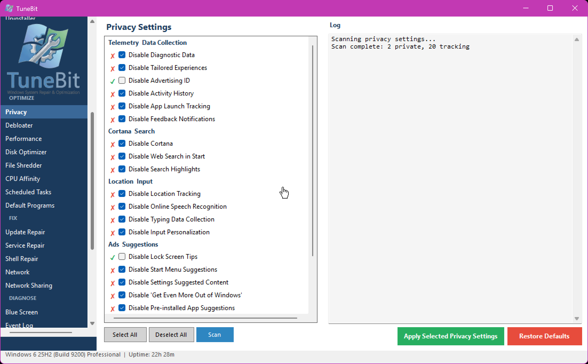Click the sidebar scroll up arrow
588x364 pixels.
click(x=92, y=21)
